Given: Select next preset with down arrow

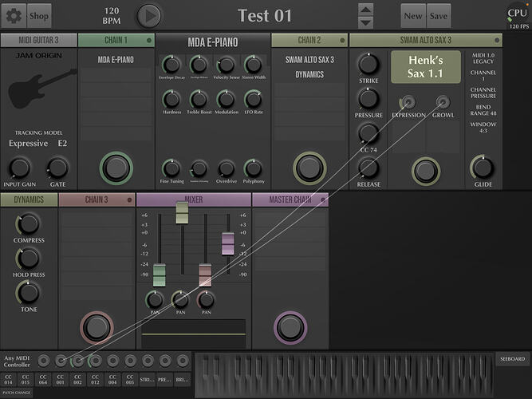Looking at the screenshot, I should tap(365, 23).
